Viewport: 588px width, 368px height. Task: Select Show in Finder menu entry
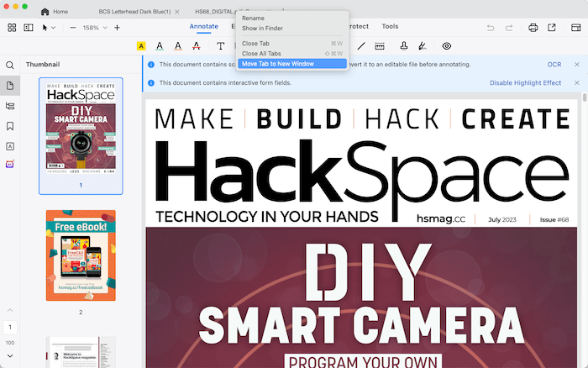(x=263, y=28)
